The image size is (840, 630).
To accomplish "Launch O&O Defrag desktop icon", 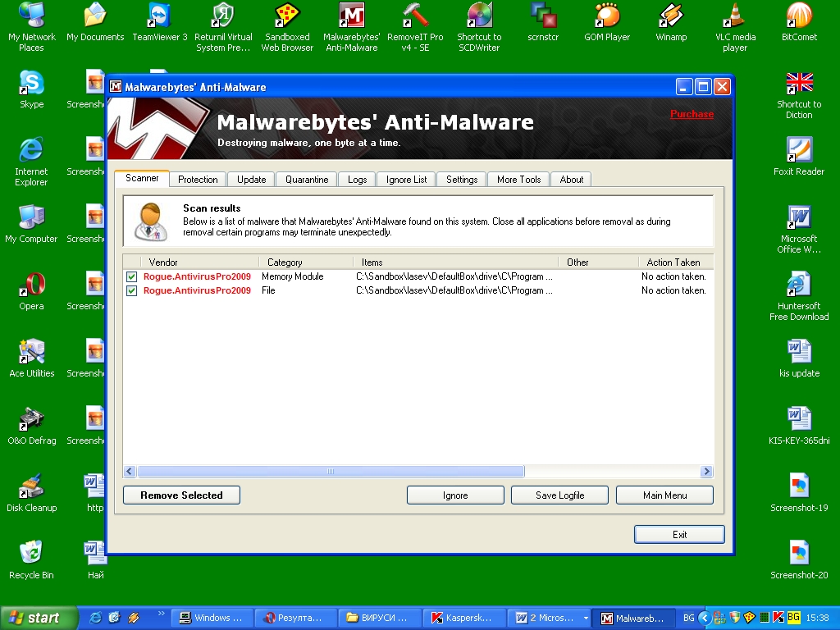I will pos(32,426).
